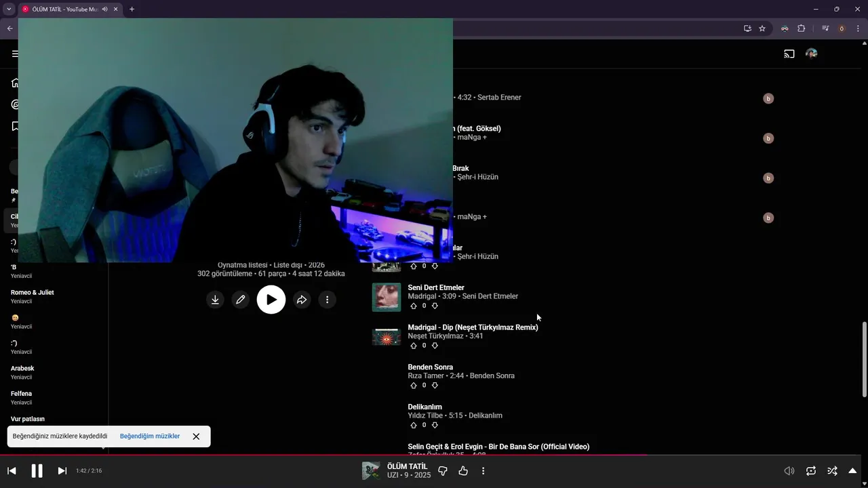Play the entire playlist
Image resolution: width=868 pixels, height=488 pixels.
271,300
